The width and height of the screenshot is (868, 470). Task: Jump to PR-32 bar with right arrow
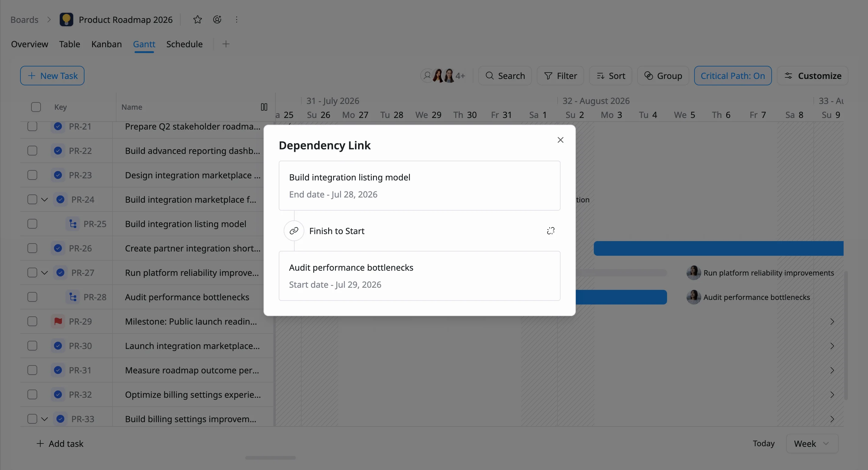click(x=832, y=395)
